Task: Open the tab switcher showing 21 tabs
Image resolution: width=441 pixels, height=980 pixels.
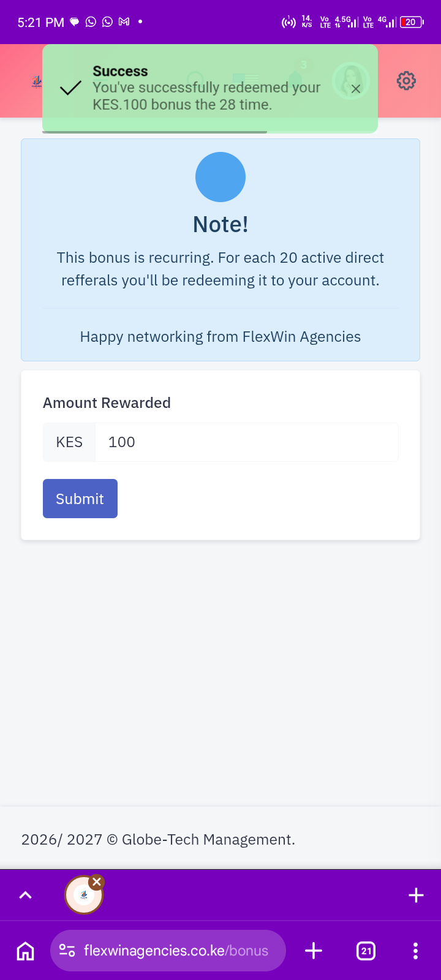Action: pos(366,951)
